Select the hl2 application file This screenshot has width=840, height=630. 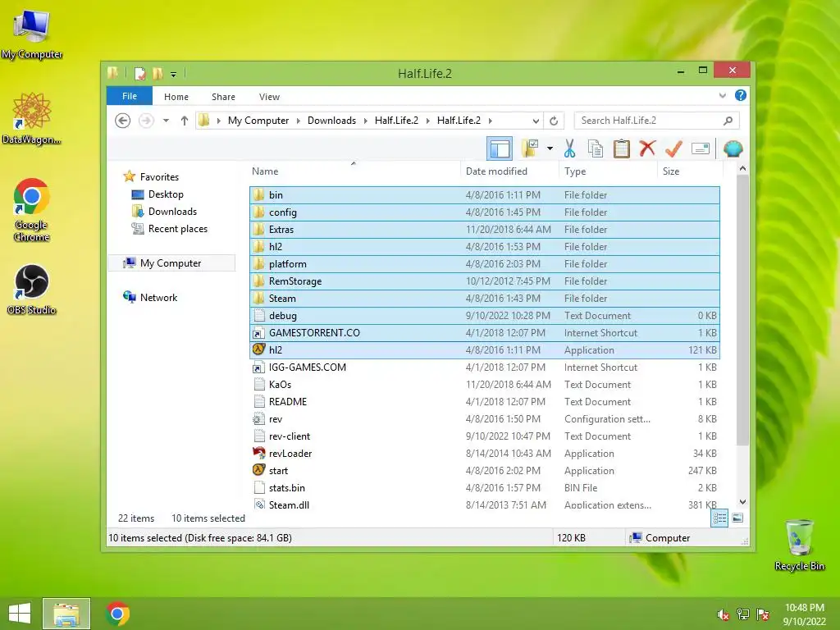pyautogui.click(x=484, y=349)
